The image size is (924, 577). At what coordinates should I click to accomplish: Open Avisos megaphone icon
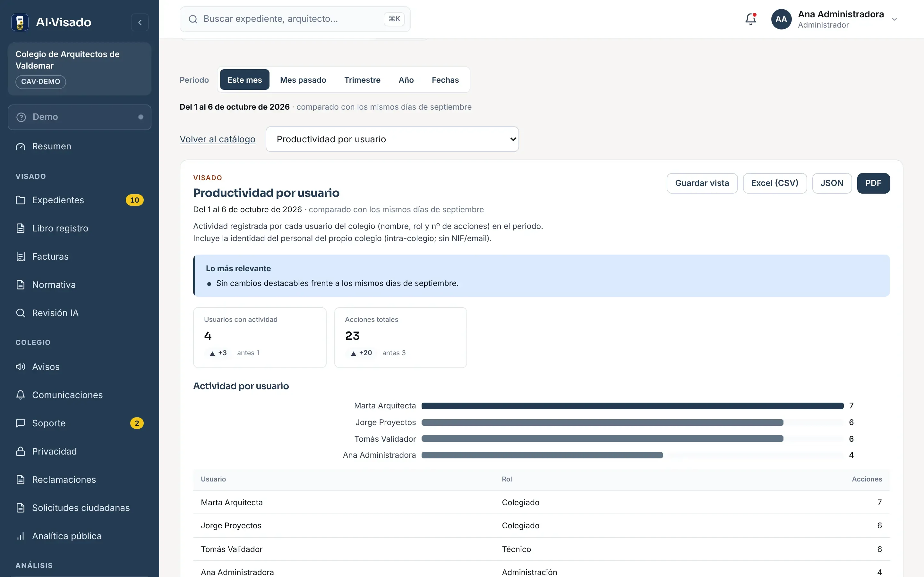pyautogui.click(x=21, y=367)
